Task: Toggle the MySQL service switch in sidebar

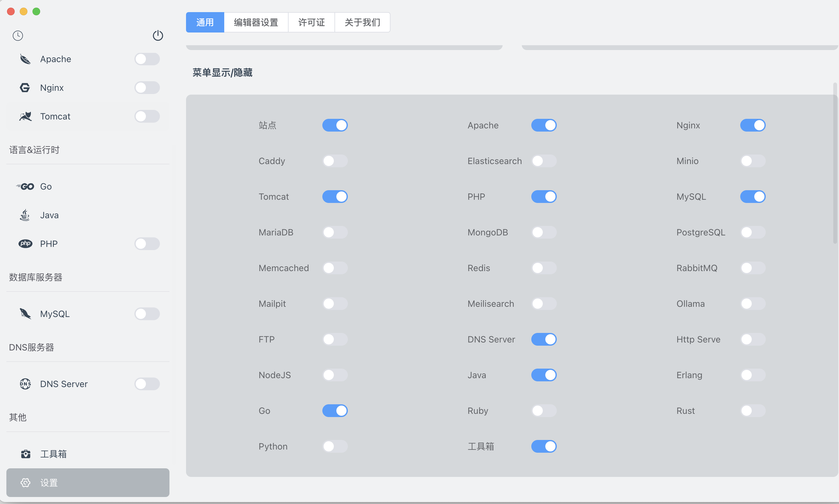Action: (x=147, y=314)
